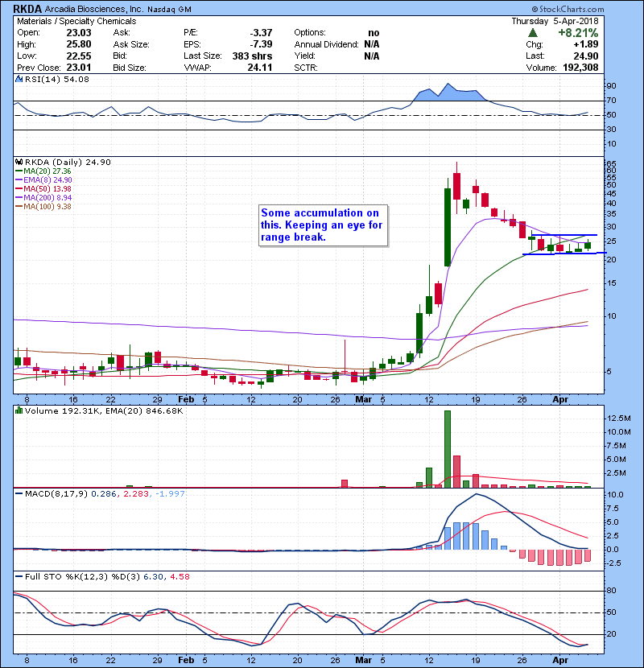Click the overbought RSI shaded area above 70

click(x=452, y=93)
